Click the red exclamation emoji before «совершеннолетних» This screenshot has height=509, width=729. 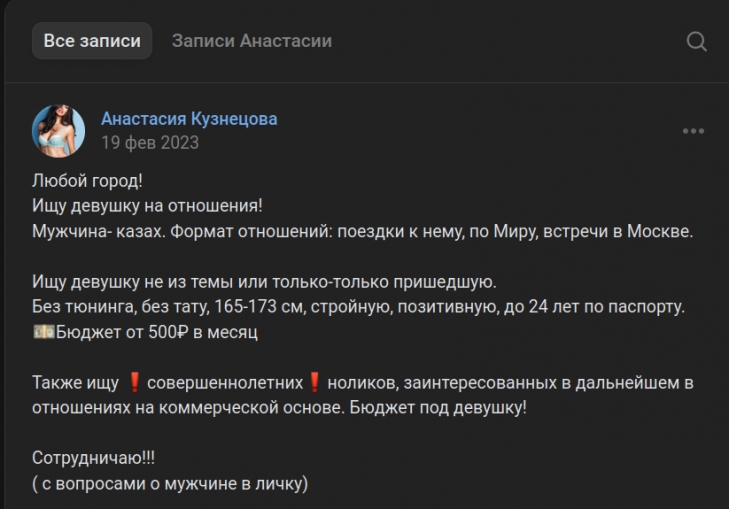[x=133, y=383]
